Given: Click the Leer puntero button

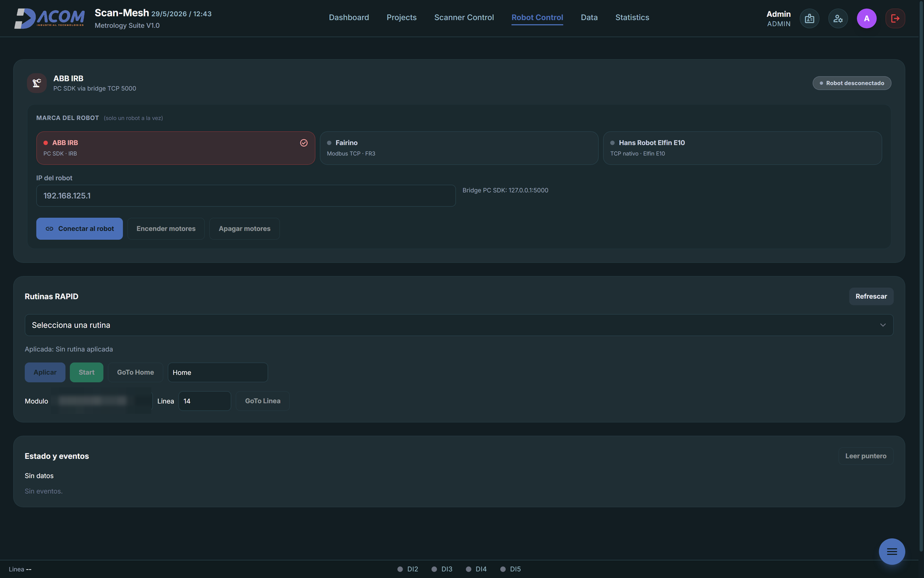Looking at the screenshot, I should pyautogui.click(x=866, y=456).
